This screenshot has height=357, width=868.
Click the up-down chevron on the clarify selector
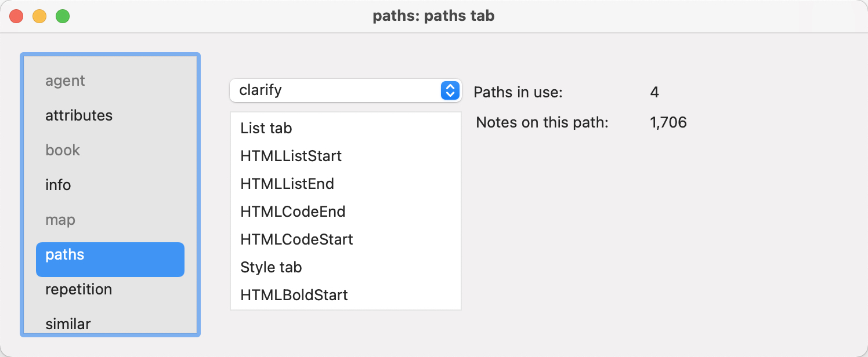click(x=449, y=90)
